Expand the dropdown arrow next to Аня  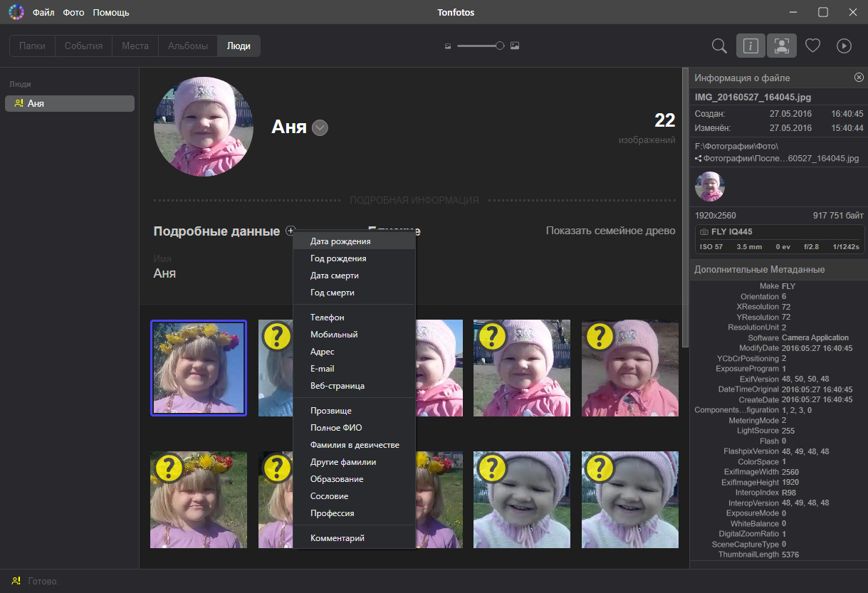(320, 128)
